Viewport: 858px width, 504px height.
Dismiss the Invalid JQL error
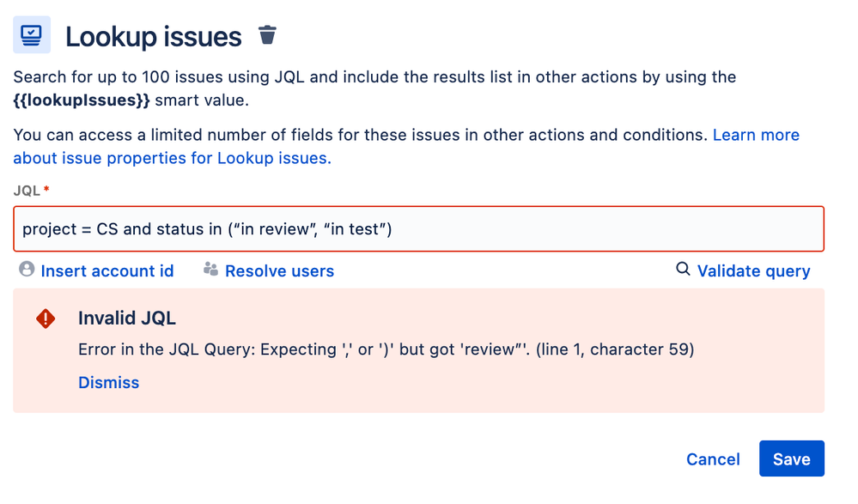coord(109,383)
